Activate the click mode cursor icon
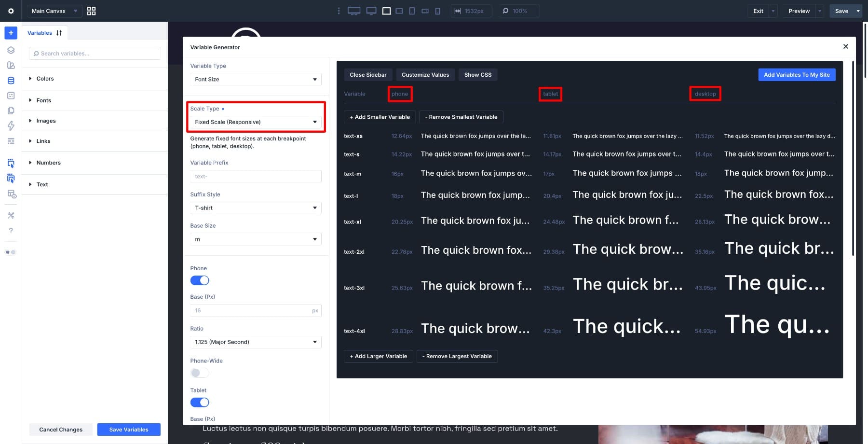This screenshot has width=868, height=444. (x=11, y=163)
